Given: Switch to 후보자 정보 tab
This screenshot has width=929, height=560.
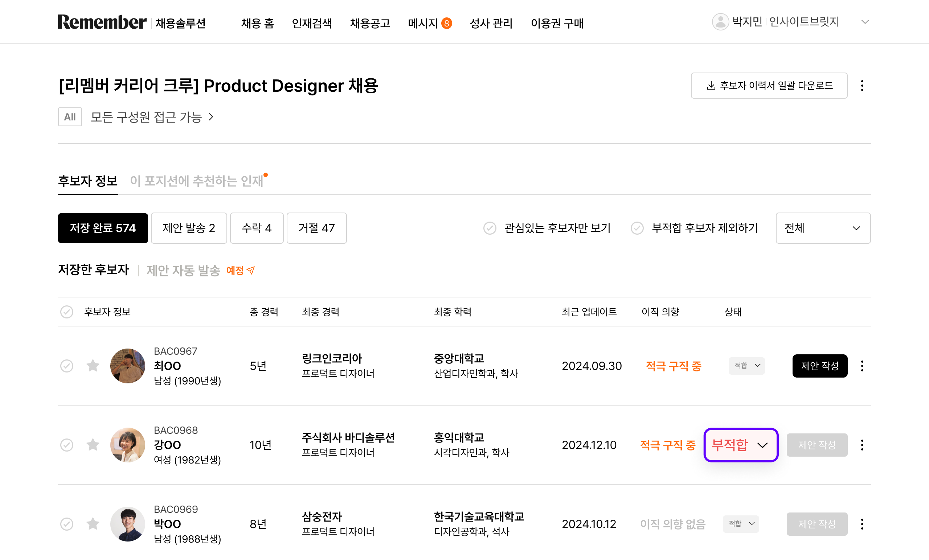Looking at the screenshot, I should [x=88, y=181].
